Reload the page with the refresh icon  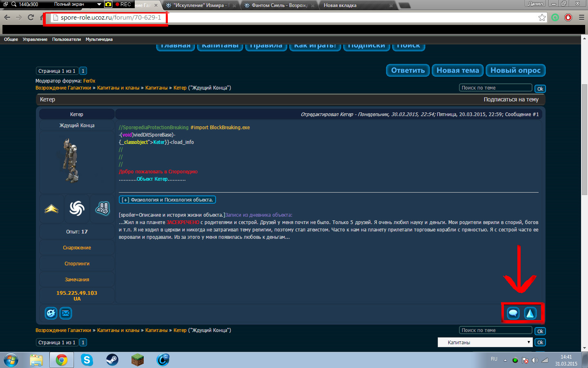[31, 17]
